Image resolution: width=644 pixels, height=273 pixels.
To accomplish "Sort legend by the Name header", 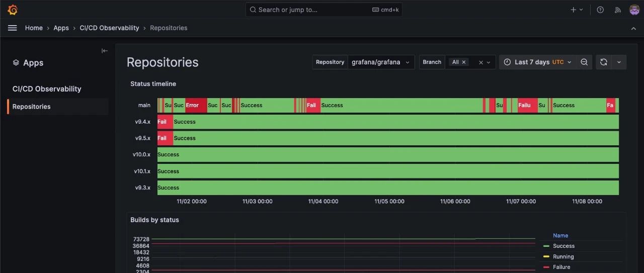I will pos(560,236).
